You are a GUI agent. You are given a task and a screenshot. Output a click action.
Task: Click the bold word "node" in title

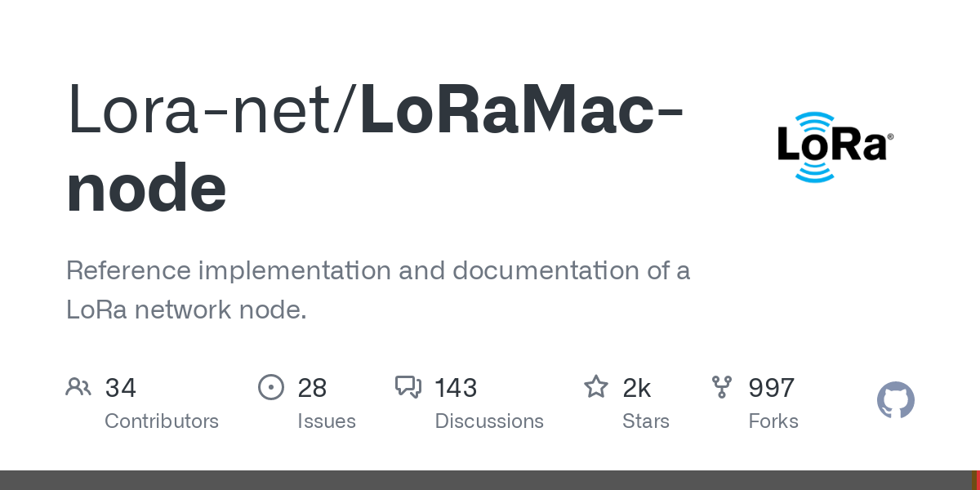[146, 189]
